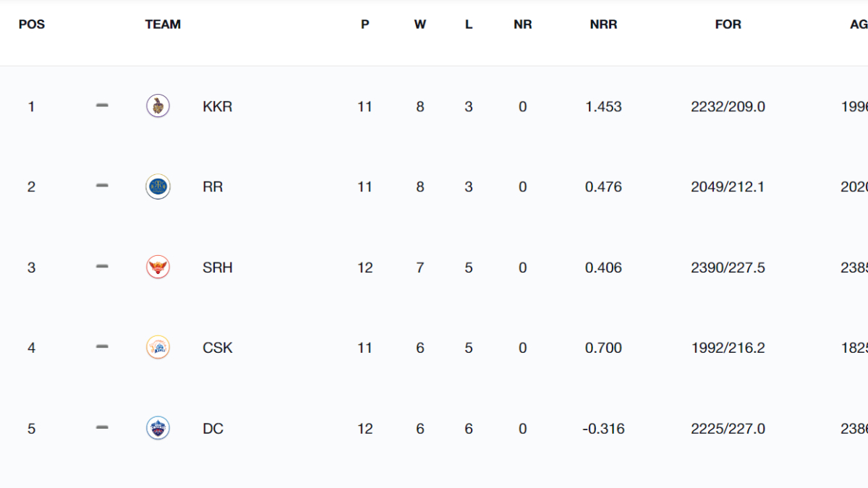
Task: Click the SRH team logo
Action: [x=158, y=267]
